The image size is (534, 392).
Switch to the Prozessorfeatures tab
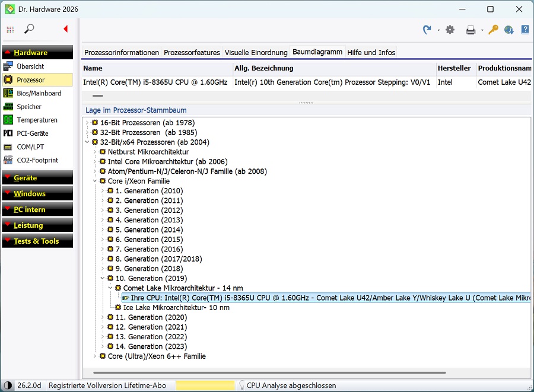192,52
